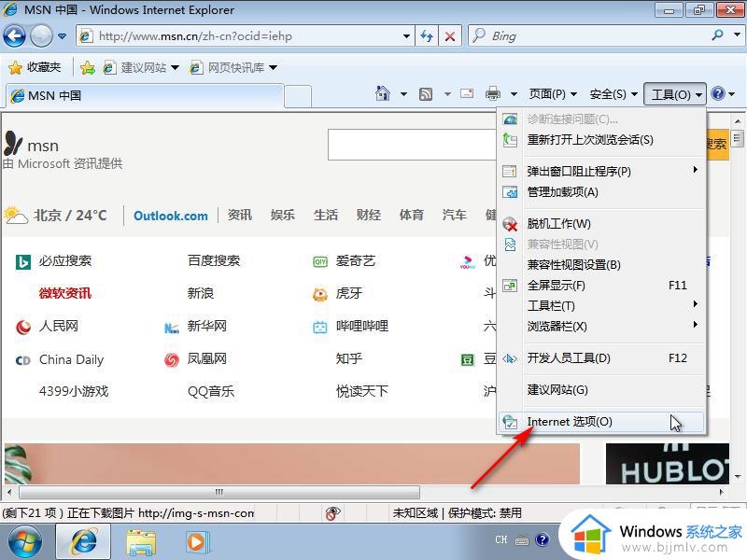Select 重新打开上次浏览会话(S) menu item

[601, 139]
